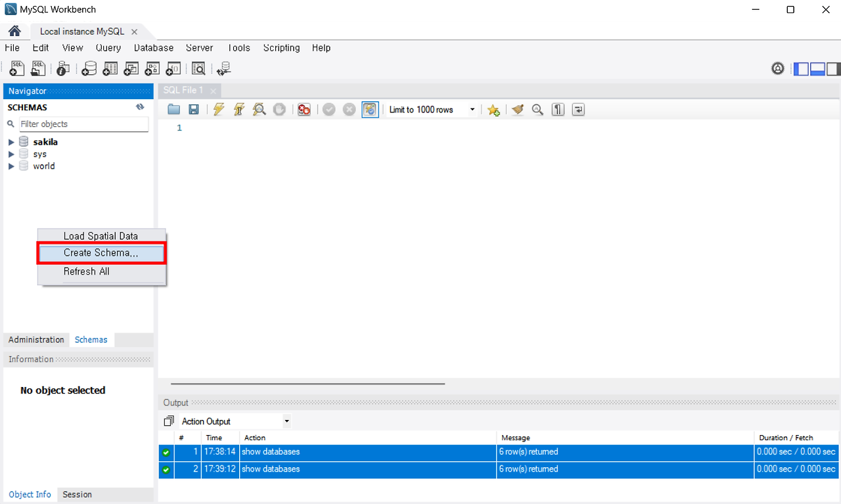Open the Query menu
Screen dimensions: 841x504
click(108, 48)
